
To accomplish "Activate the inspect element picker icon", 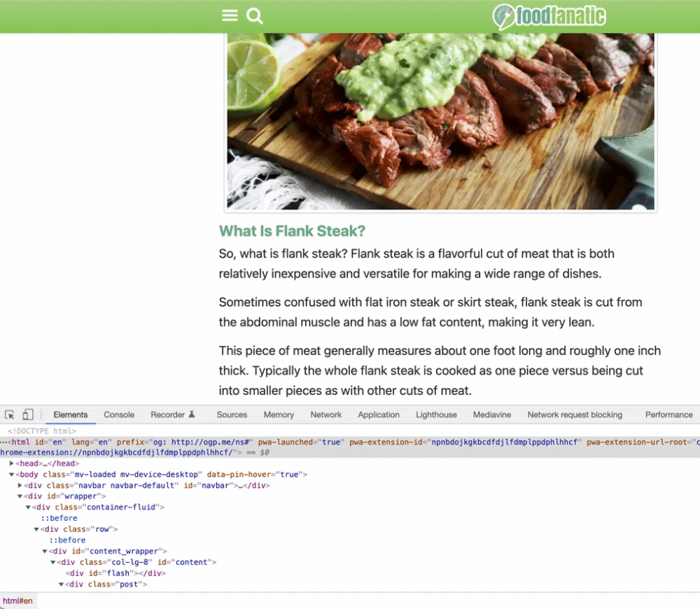I will click(x=9, y=415).
